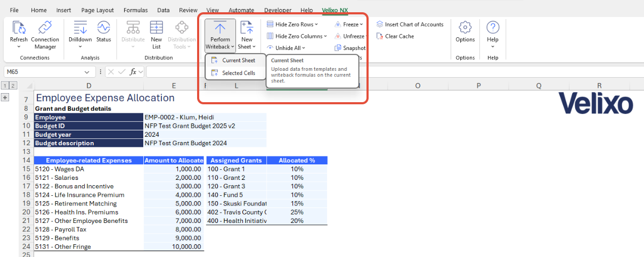Click Unhide All
The height and width of the screenshot is (257, 644).
[x=286, y=48]
